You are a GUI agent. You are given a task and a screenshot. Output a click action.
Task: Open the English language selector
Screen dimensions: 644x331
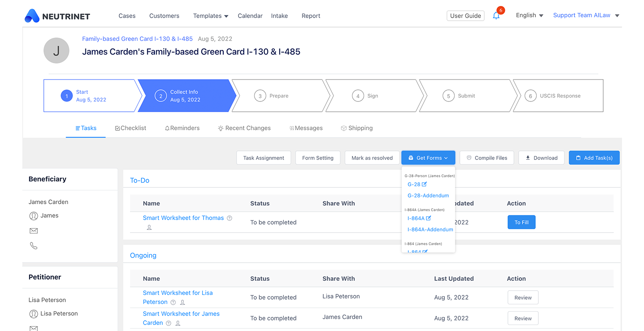[x=529, y=15]
